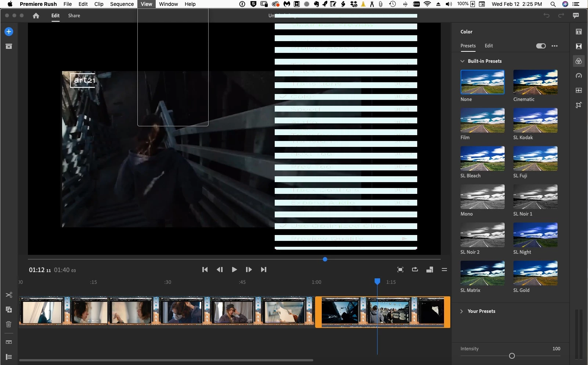This screenshot has height=365, width=588.
Task: Select the None color preset
Action: coord(483,82)
